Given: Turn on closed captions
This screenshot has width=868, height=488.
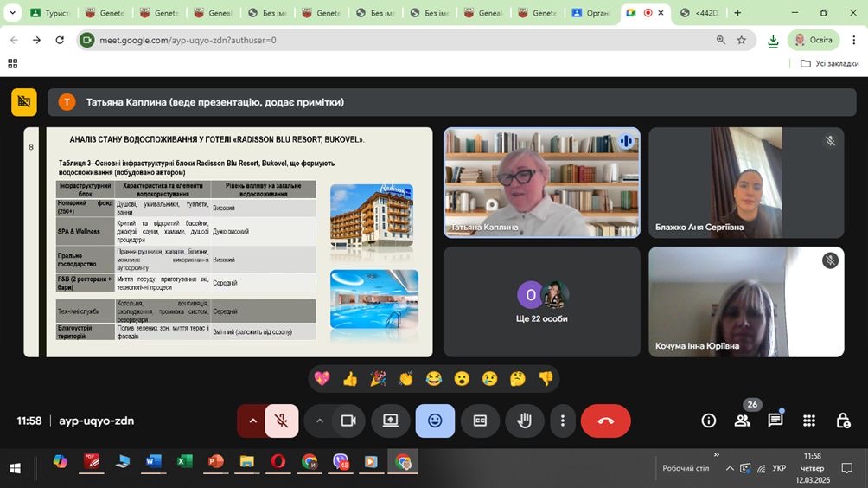Looking at the screenshot, I should (480, 421).
